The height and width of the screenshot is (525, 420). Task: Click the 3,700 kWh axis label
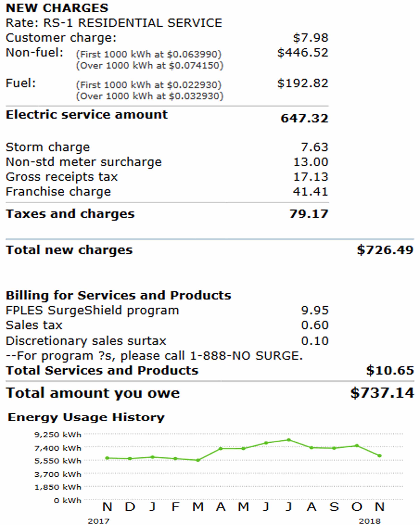click(x=58, y=474)
